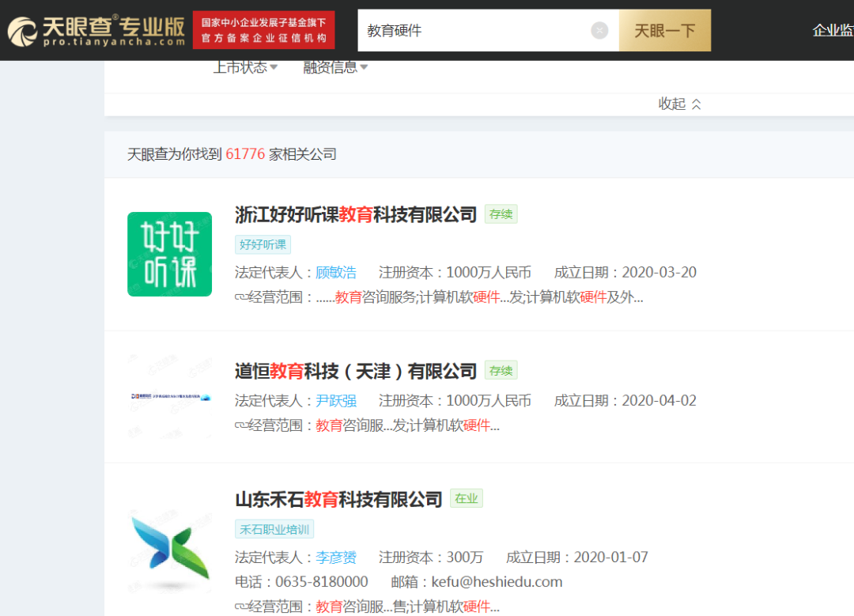Click the 在业 status tag for 山东禾石教育
Image resolution: width=854 pixels, height=616 pixels.
click(x=467, y=498)
